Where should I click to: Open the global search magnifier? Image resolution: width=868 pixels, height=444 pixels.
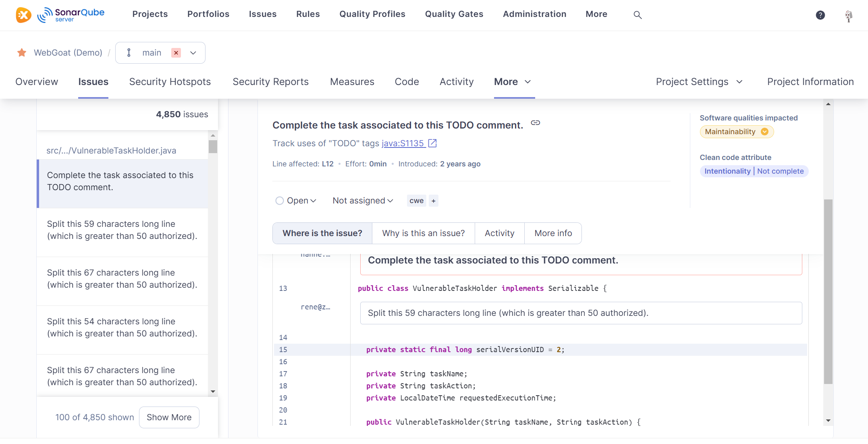pyautogui.click(x=638, y=15)
